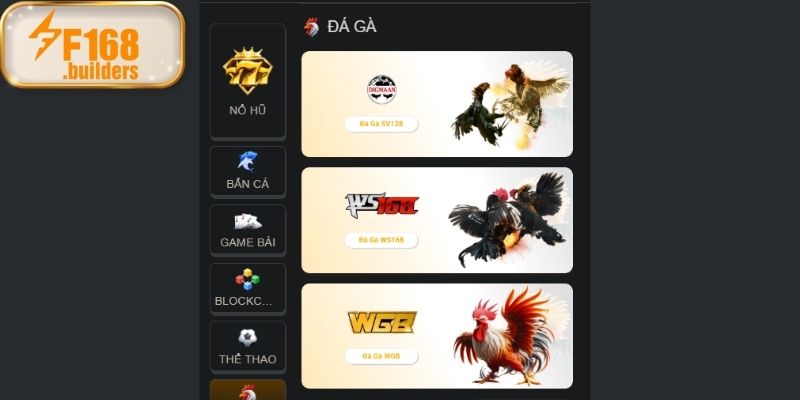Click the colored cubes Blockchain icon

tap(247, 279)
